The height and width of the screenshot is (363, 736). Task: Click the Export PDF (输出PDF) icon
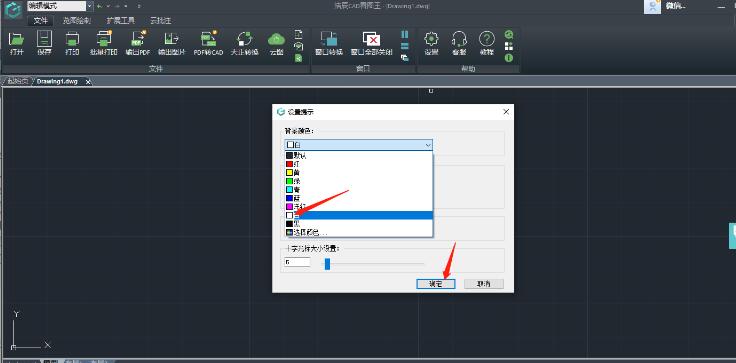(x=139, y=40)
